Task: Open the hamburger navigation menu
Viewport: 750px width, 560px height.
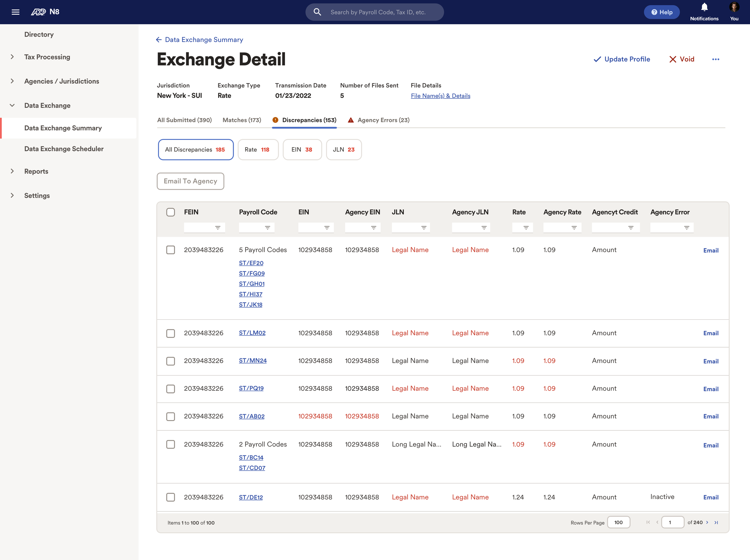Action: (15, 12)
